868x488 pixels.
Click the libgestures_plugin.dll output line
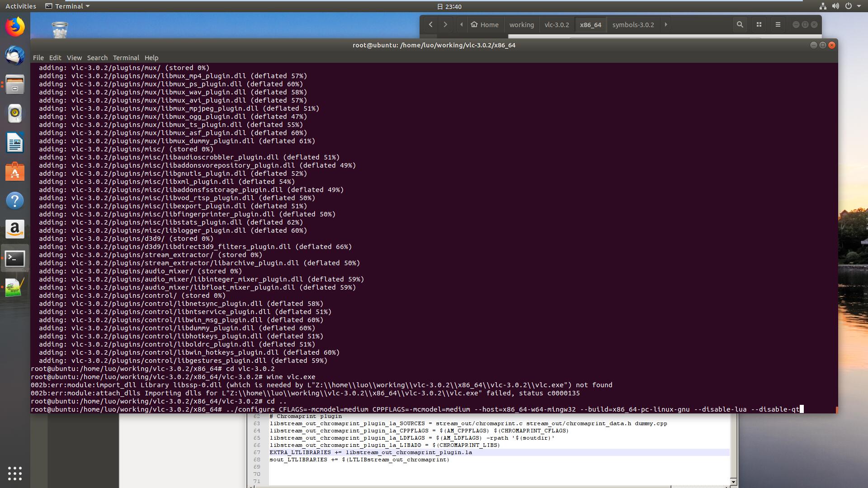(183, 361)
